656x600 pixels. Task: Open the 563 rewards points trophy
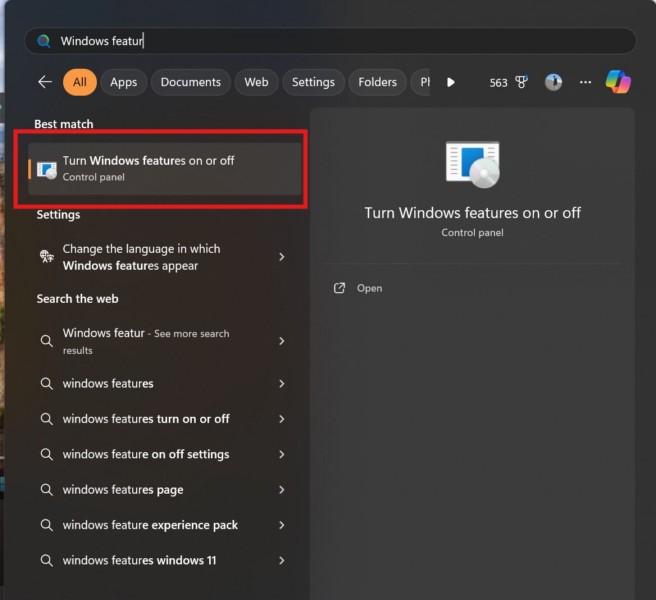tap(508, 82)
